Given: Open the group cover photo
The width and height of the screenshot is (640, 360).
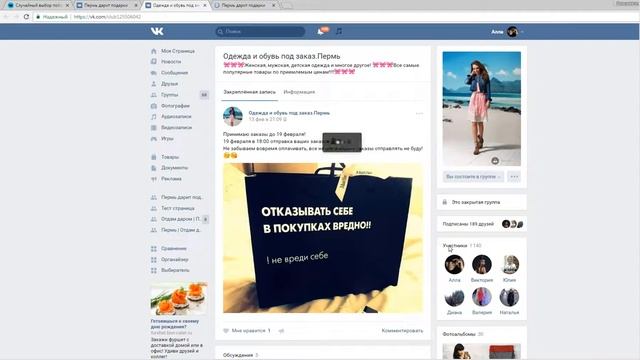Looking at the screenshot, I should tap(482, 109).
